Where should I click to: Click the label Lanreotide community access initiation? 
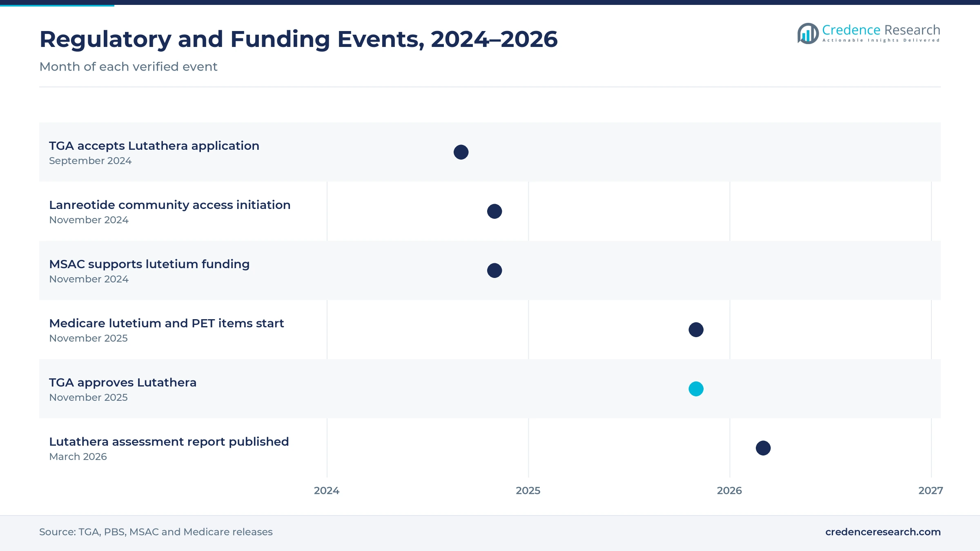point(170,205)
